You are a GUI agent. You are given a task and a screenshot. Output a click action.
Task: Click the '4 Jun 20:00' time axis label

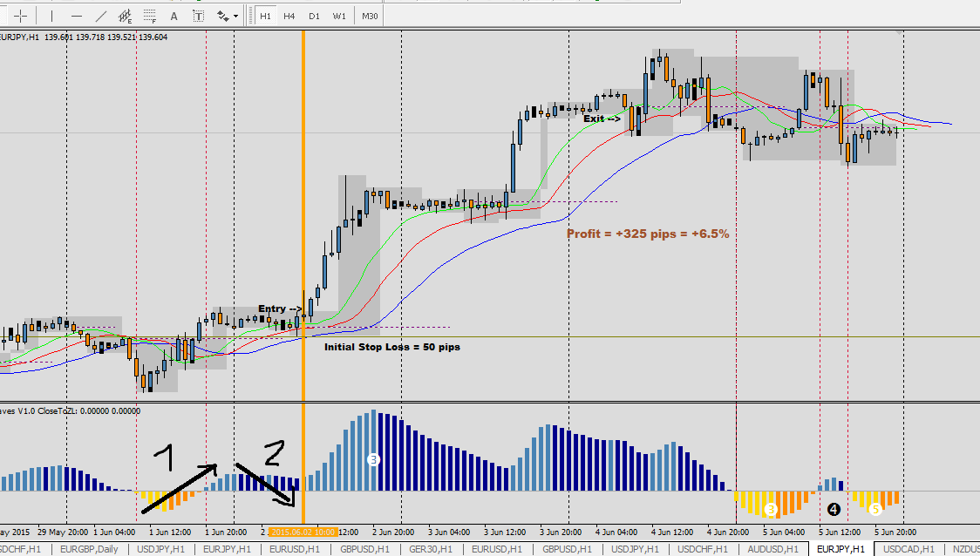coord(728,532)
